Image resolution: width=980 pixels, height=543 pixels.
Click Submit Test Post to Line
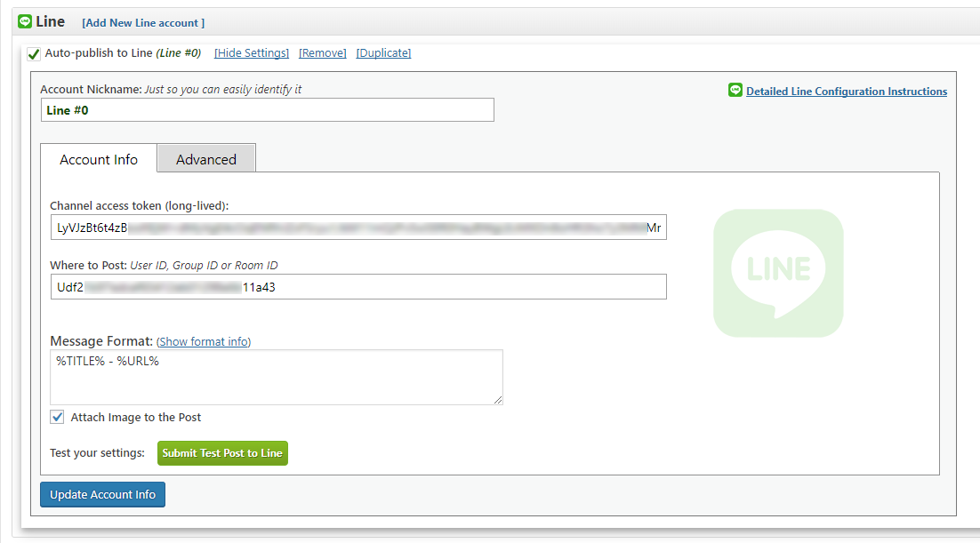[222, 453]
